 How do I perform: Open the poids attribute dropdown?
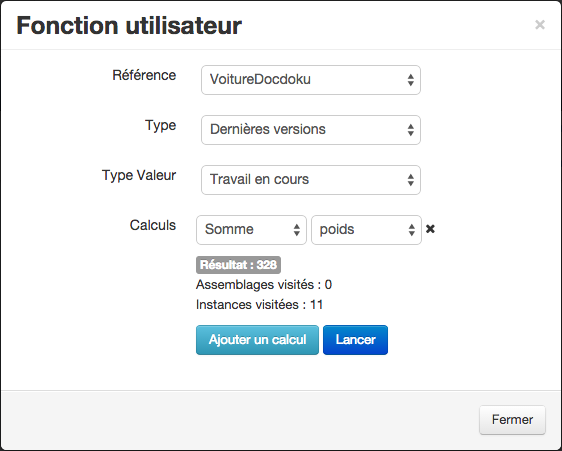pyautogui.click(x=366, y=230)
